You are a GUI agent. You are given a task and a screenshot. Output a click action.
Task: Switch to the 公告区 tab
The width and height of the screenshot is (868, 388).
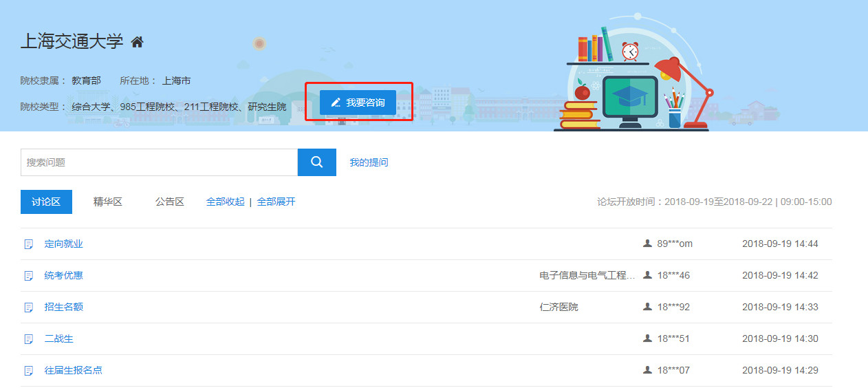click(170, 202)
